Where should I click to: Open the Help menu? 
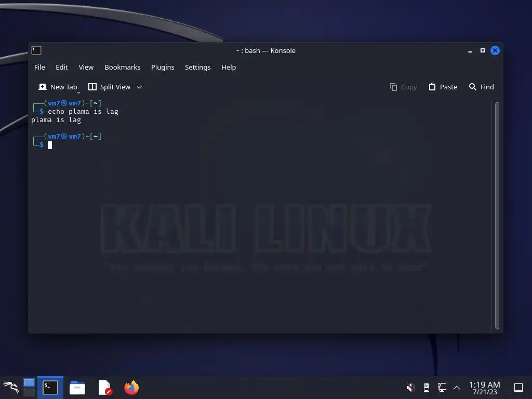click(229, 67)
